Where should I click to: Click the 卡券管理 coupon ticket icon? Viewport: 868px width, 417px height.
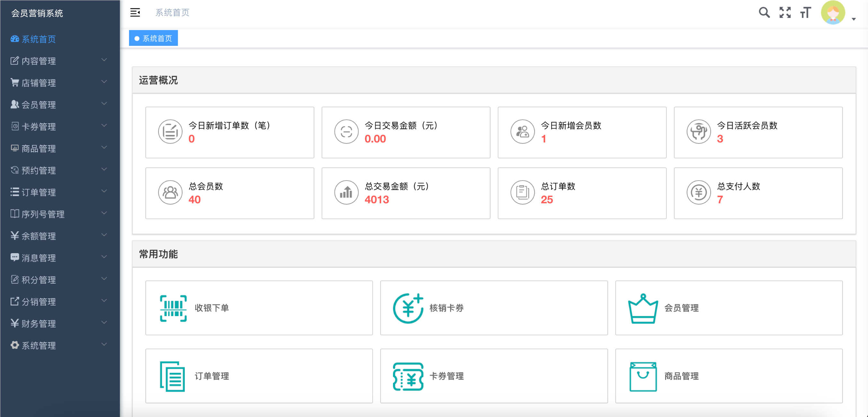408,376
